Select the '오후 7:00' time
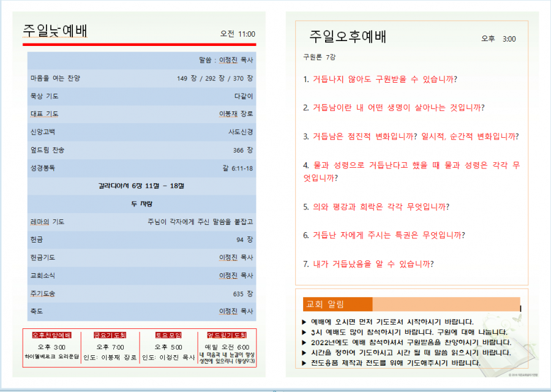This screenshot has height=392, width=551. pyautogui.click(x=110, y=347)
